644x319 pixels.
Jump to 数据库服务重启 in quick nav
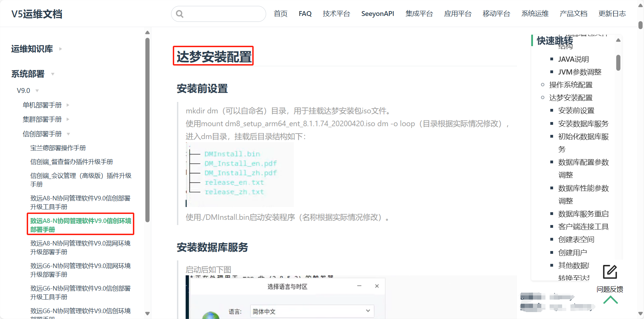pyautogui.click(x=583, y=214)
